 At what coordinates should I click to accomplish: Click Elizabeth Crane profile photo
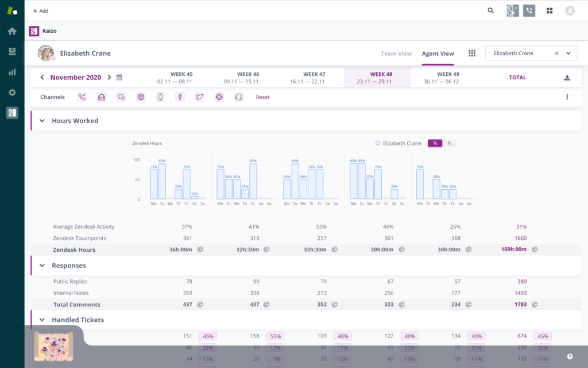click(46, 53)
